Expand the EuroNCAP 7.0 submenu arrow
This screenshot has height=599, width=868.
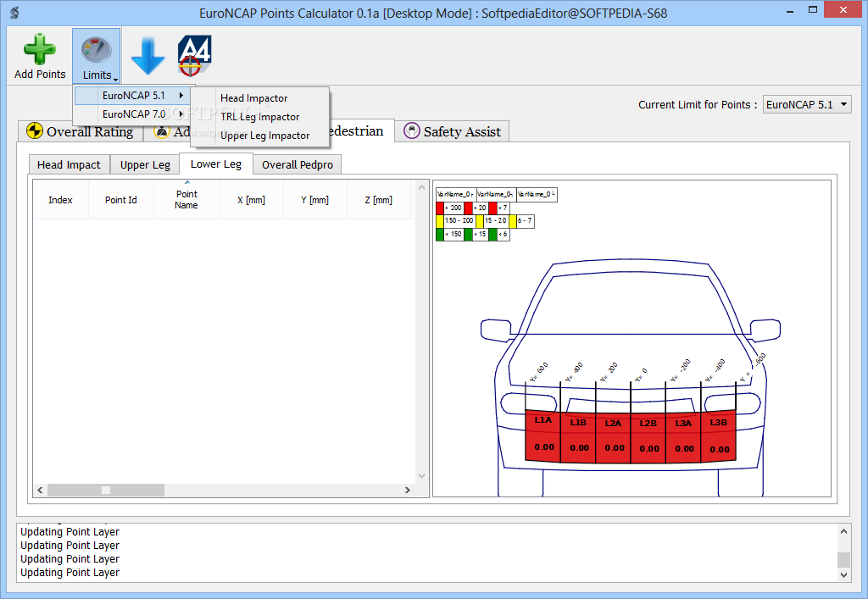coord(181,114)
